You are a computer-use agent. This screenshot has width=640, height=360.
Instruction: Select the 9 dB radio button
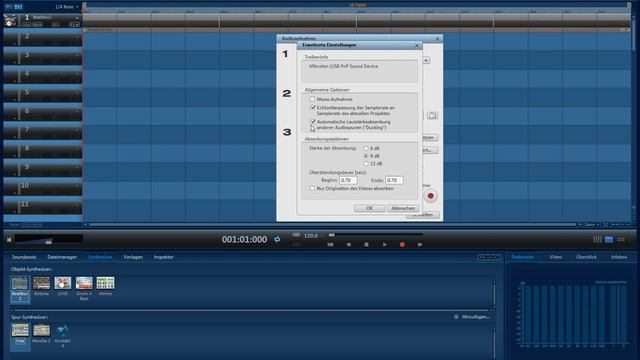coord(366,156)
